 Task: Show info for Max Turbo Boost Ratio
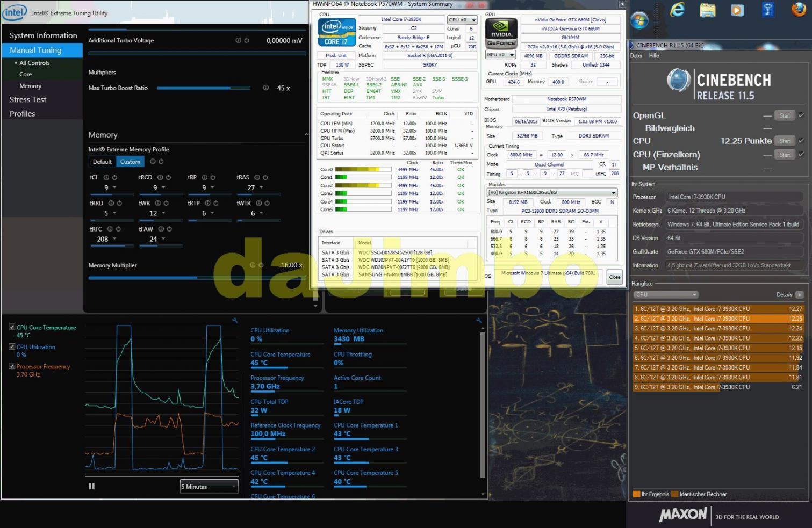[x=265, y=88]
